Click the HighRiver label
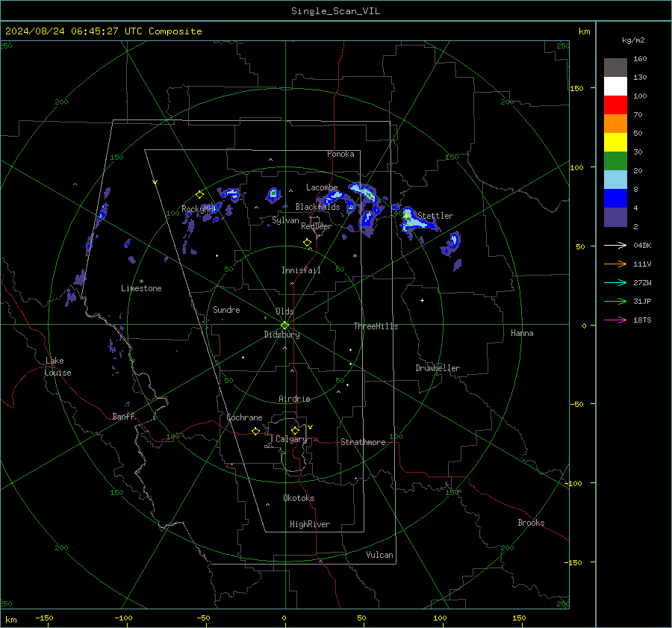 pos(310,524)
